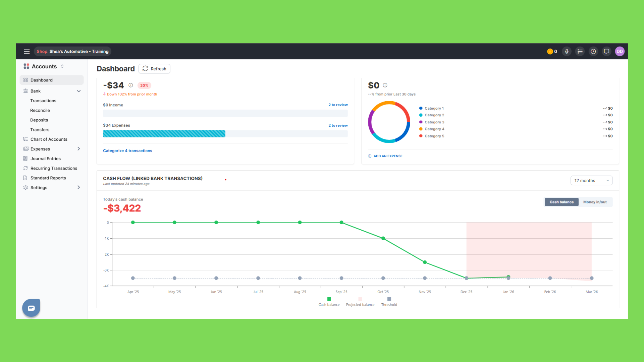The height and width of the screenshot is (362, 644).
Task: Click the clock history icon
Action: tap(593, 51)
